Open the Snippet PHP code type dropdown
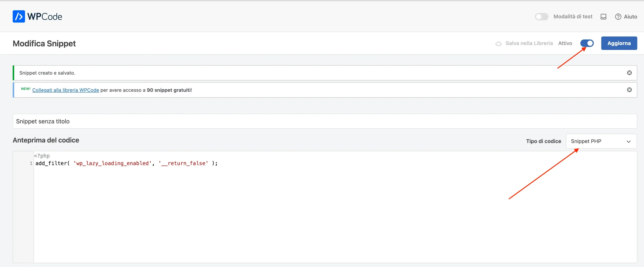 coord(601,141)
